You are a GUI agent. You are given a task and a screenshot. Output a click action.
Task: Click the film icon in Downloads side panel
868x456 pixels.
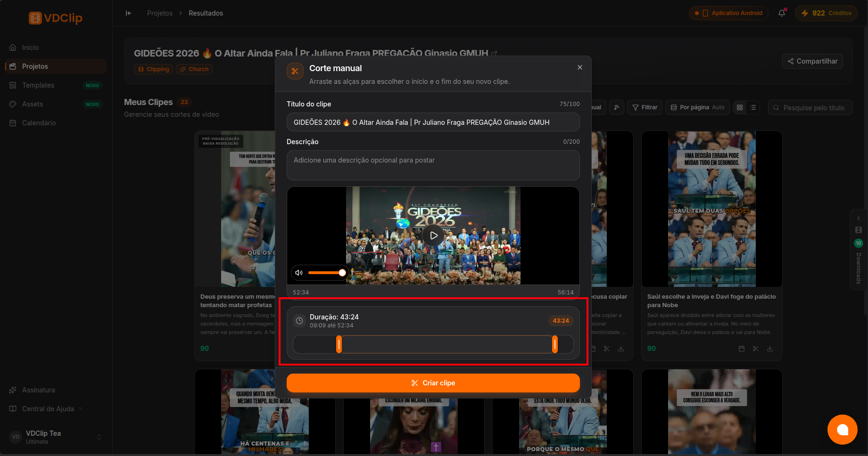(859, 230)
